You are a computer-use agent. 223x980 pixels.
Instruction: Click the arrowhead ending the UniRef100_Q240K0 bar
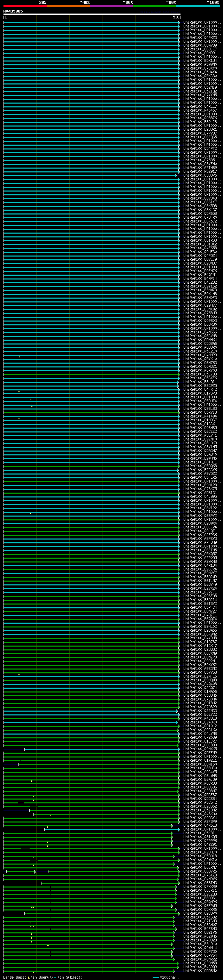click(177, 722)
